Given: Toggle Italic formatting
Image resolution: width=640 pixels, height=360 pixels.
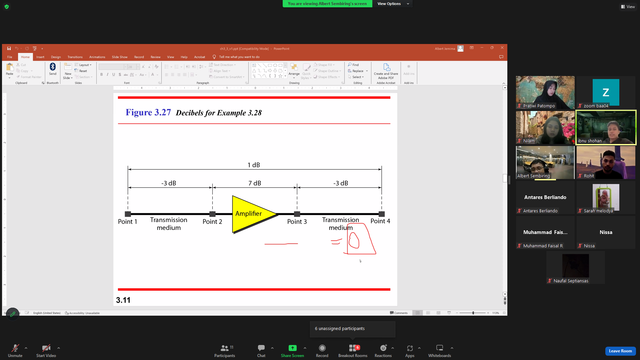Looking at the screenshot, I should click(108, 75).
